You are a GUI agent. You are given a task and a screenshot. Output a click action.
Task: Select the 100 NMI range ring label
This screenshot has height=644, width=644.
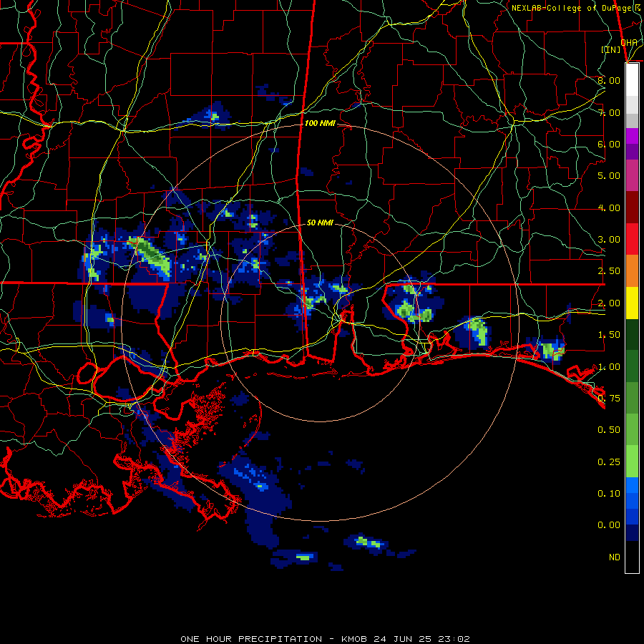[320, 123]
